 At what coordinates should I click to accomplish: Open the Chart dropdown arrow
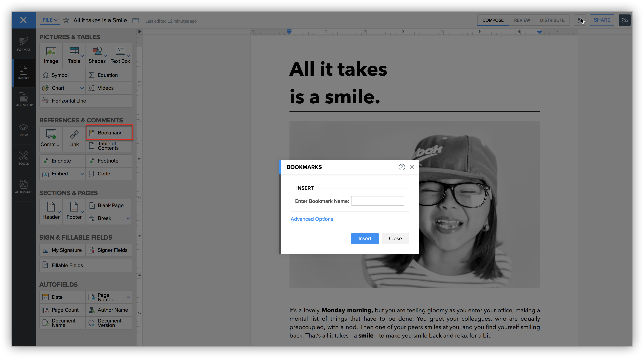(82, 88)
